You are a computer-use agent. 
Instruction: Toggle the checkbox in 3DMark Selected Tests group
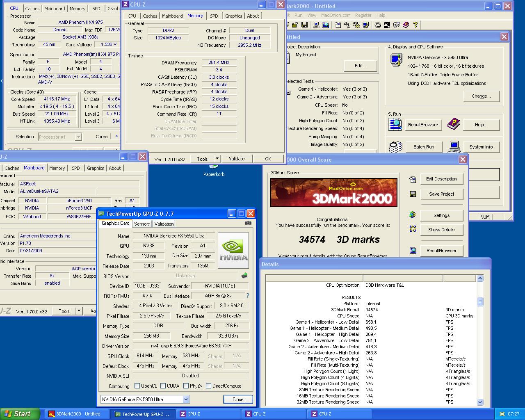(x=288, y=93)
